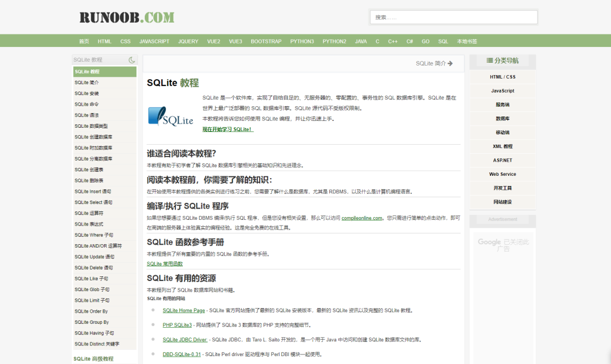Select SQLite 教程 in sidebar
611x364 pixels.
click(x=105, y=72)
